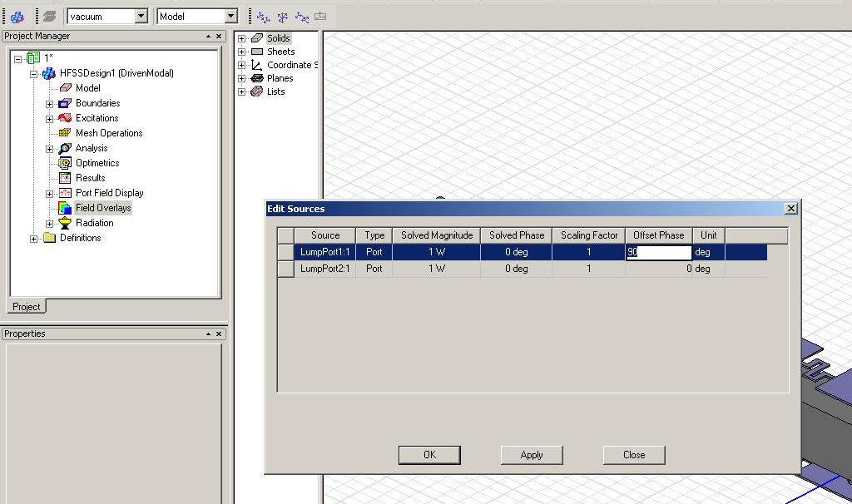Close the Project Manager panel
Screen dimensions: 852x504
coord(219,36)
